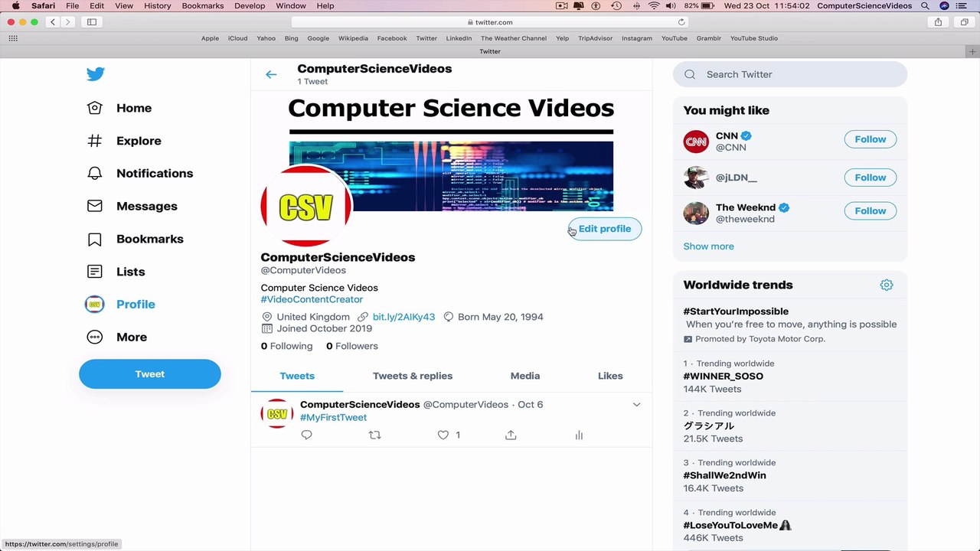
Task: Open The Weather Channel favorites bookmark
Action: coord(514,38)
